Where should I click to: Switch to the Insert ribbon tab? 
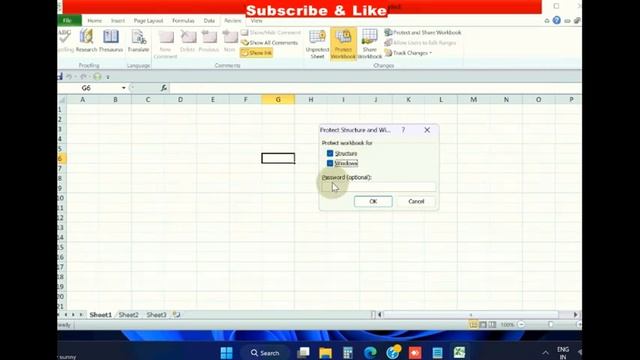tap(118, 20)
